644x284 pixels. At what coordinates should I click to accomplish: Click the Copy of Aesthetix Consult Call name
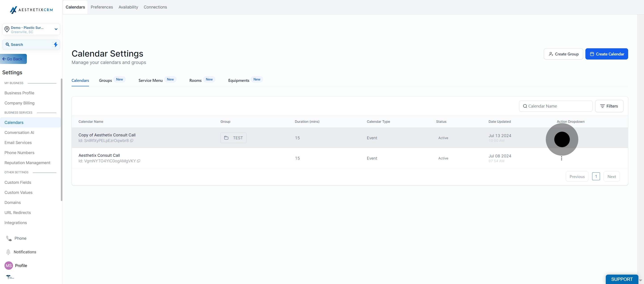107,135
